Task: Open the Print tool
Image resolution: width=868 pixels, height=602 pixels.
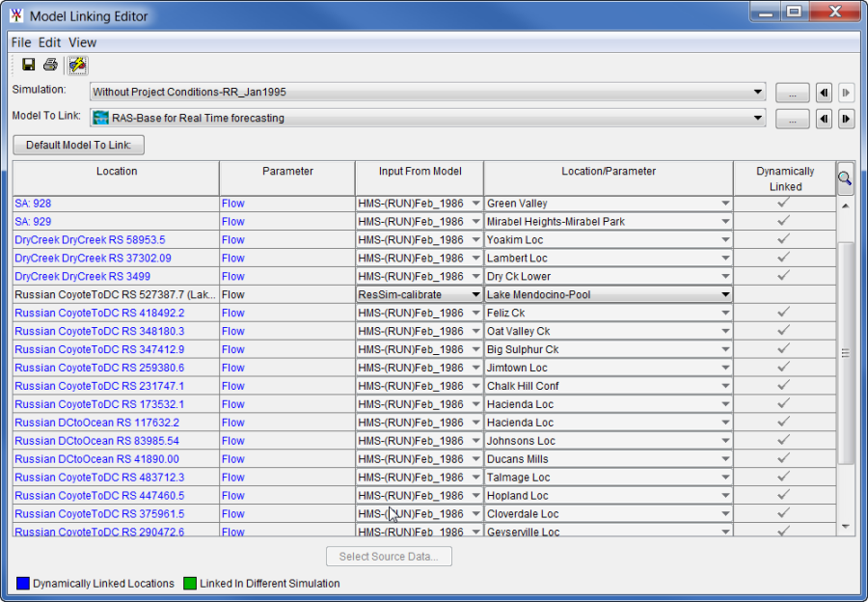Action: [x=49, y=65]
